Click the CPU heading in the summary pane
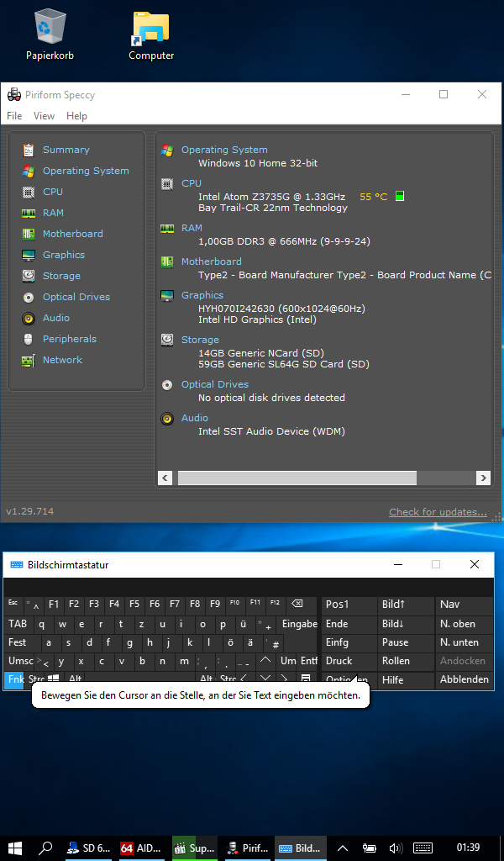504x861 pixels. (x=192, y=183)
